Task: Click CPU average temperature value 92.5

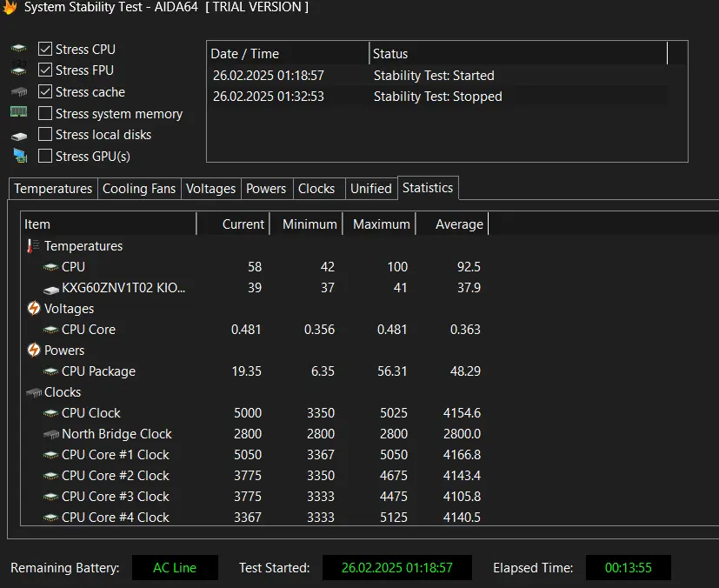Action: (x=469, y=267)
